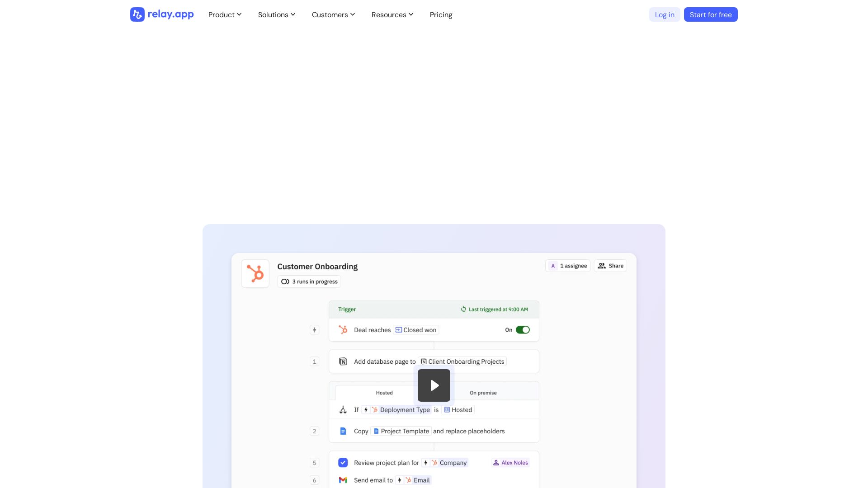Click the refresh icon beside Last triggered

point(463,310)
